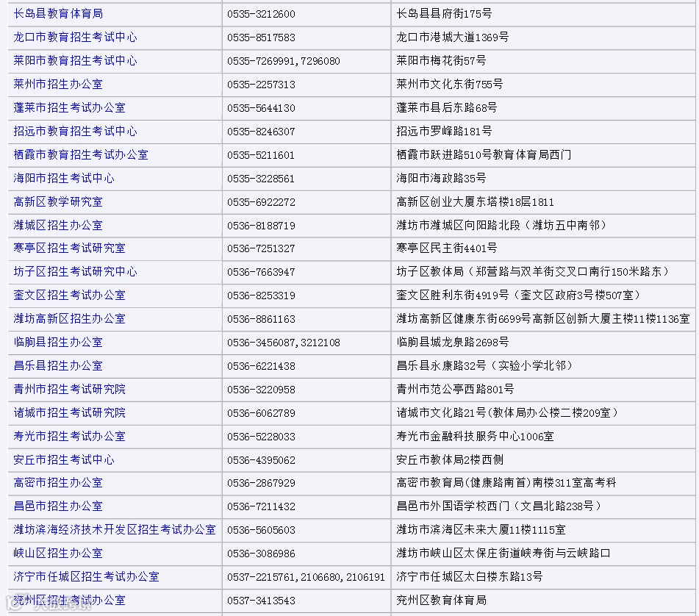
Task: Select address 济宁市任城区太白楼东路13号
Action: [470, 577]
